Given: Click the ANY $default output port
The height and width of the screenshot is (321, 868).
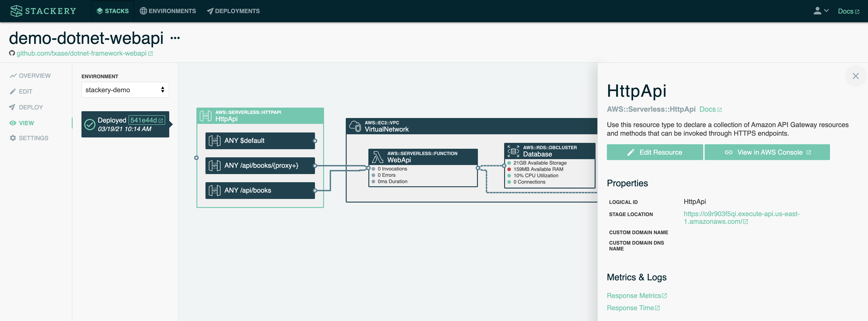Looking at the screenshot, I should click(x=315, y=141).
